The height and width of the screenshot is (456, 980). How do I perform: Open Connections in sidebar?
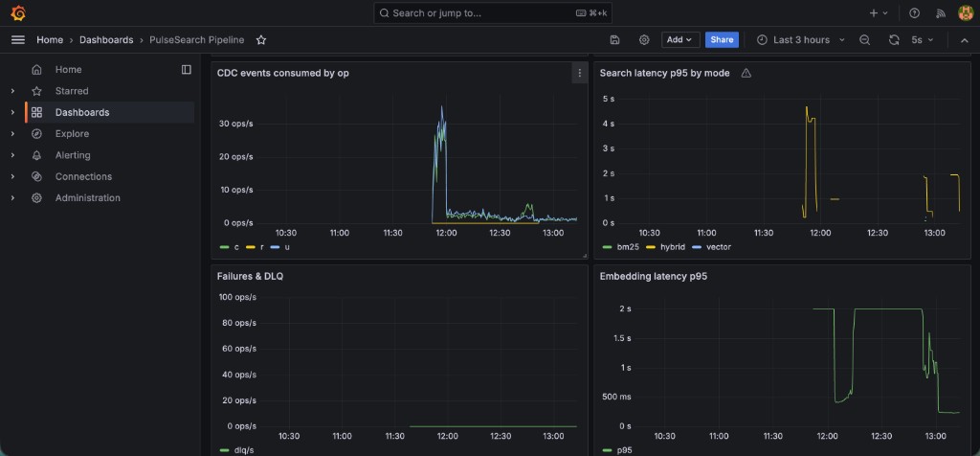(84, 176)
